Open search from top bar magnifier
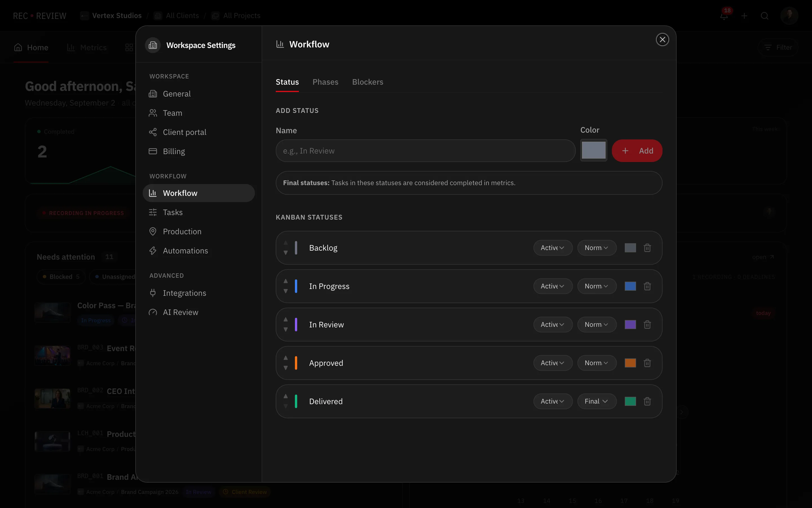812x508 pixels. tap(765, 16)
